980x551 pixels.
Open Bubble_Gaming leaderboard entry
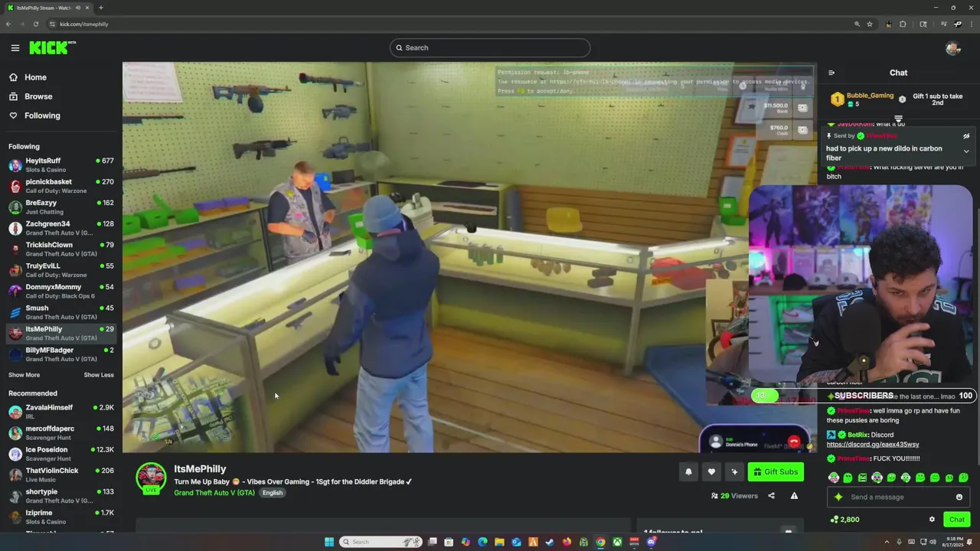[x=863, y=99]
